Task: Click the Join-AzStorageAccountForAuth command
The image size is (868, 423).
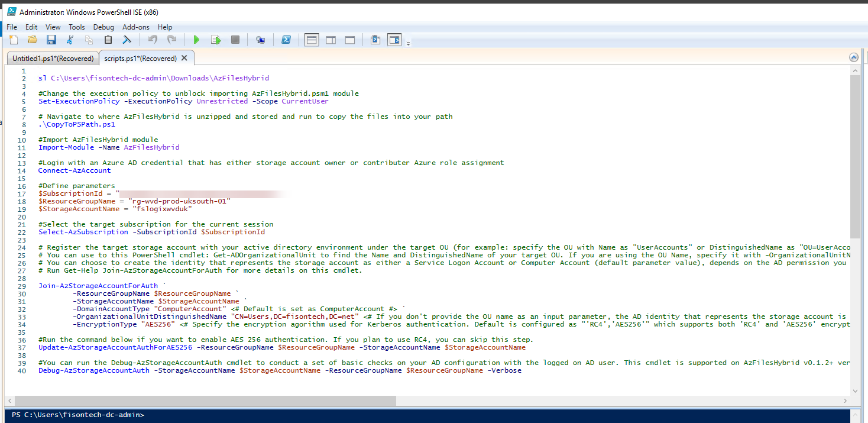Action: point(98,286)
